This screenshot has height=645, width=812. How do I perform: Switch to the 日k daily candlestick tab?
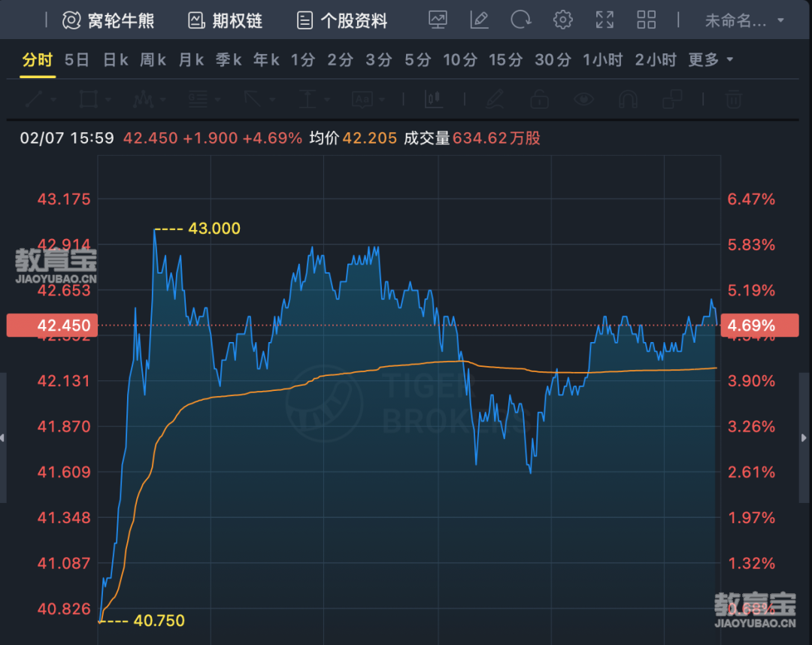[115, 60]
